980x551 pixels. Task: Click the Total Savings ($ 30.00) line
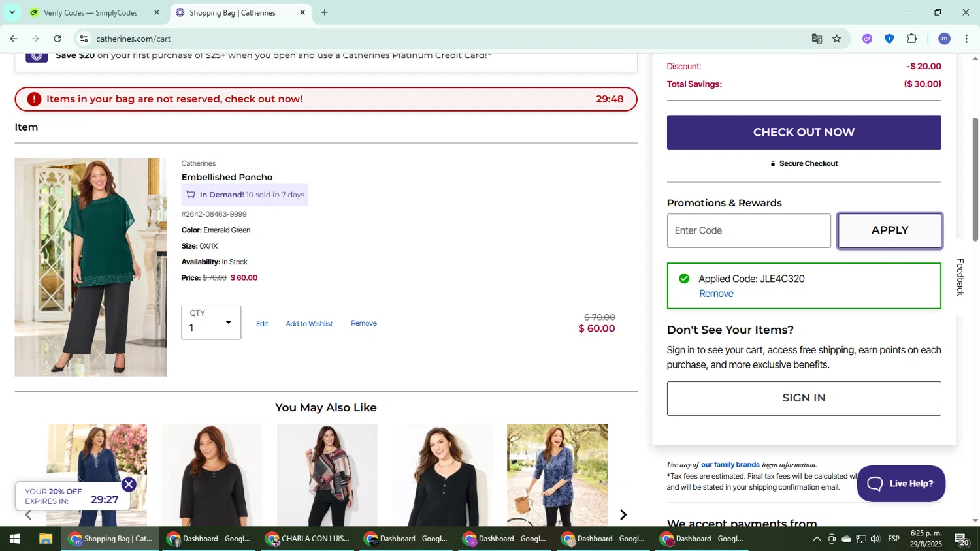804,84
